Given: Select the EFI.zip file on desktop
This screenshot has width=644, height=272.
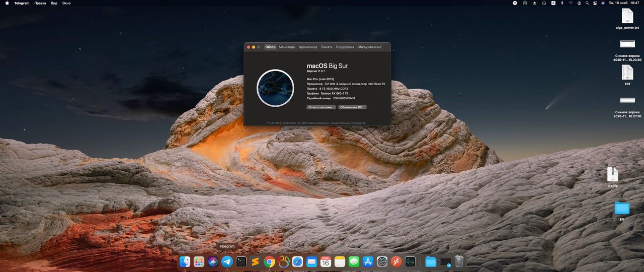Looking at the screenshot, I should point(612,177).
